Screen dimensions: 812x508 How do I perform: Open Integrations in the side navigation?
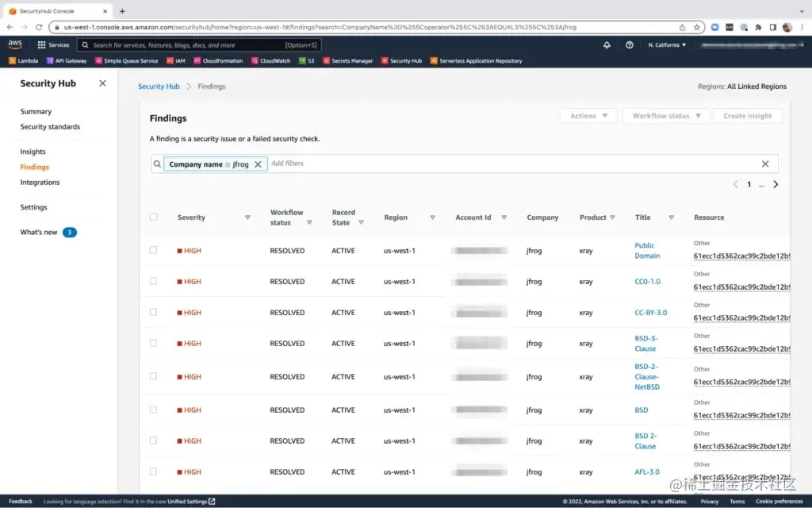click(40, 182)
